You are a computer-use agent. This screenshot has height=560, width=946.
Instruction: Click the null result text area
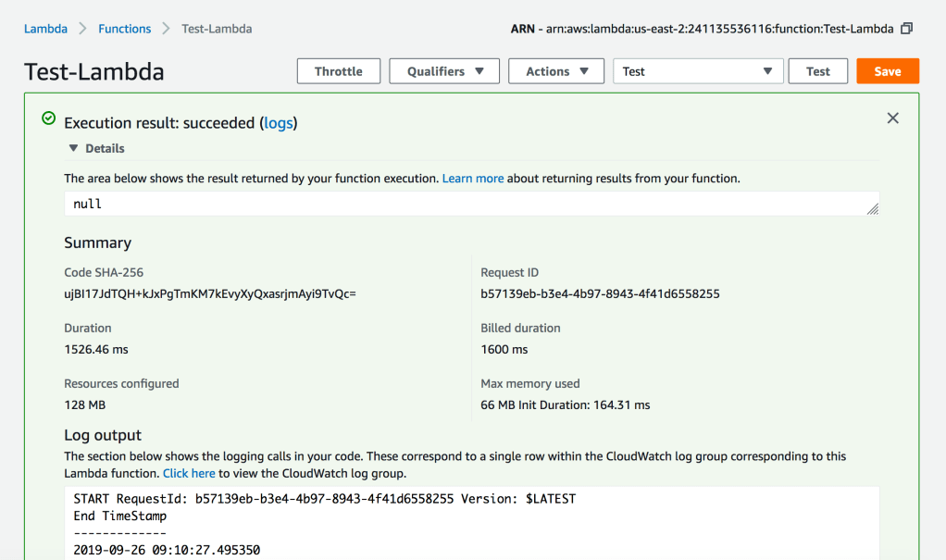pos(463,204)
